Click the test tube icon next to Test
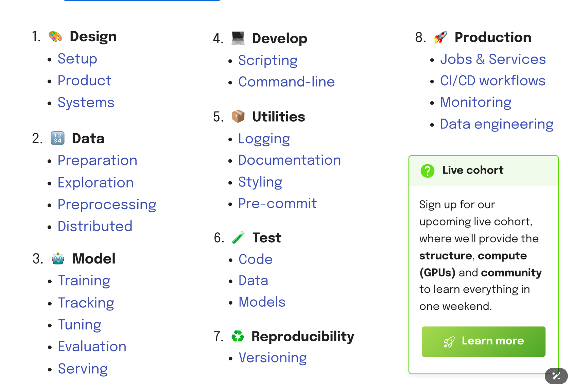The width and height of the screenshot is (573, 392). pos(238,237)
